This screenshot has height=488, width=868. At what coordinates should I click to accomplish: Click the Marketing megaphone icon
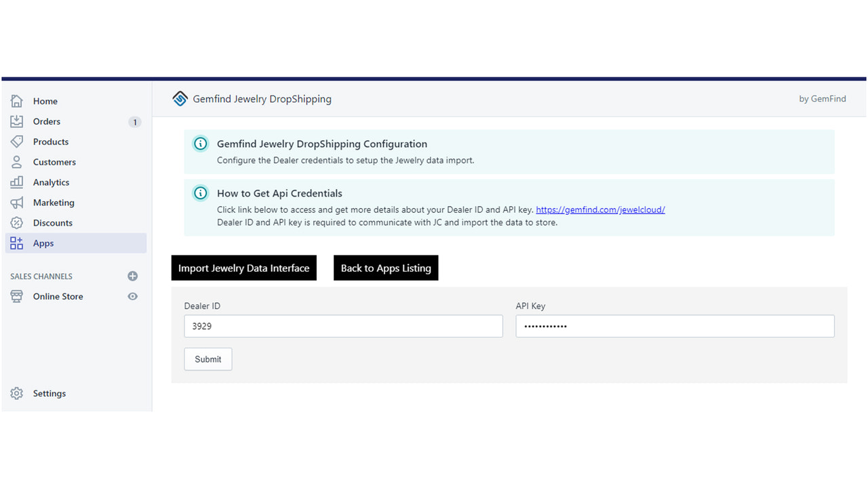click(17, 203)
